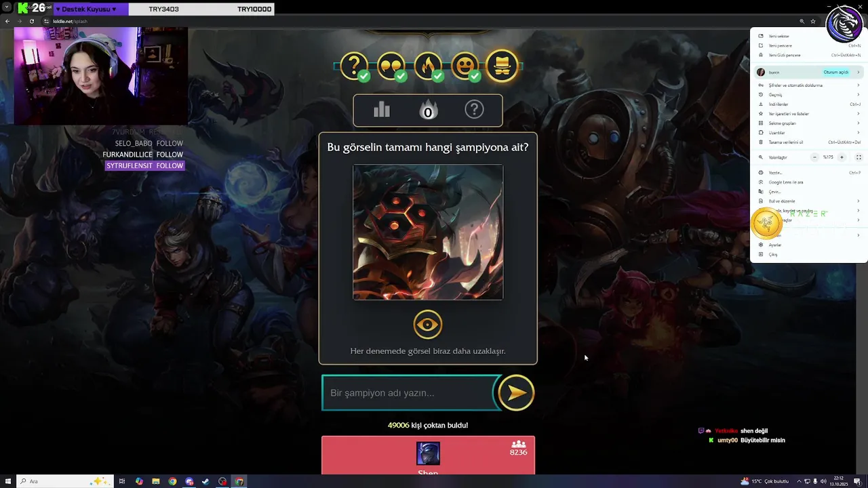Choose Çıkış in the Chrome menu

(808, 254)
